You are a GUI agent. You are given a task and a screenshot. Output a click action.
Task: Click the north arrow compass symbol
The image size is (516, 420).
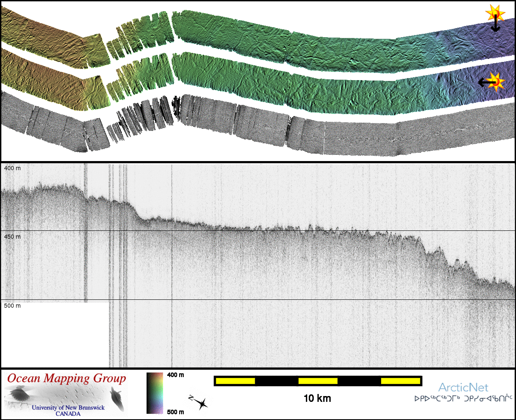[x=199, y=403]
